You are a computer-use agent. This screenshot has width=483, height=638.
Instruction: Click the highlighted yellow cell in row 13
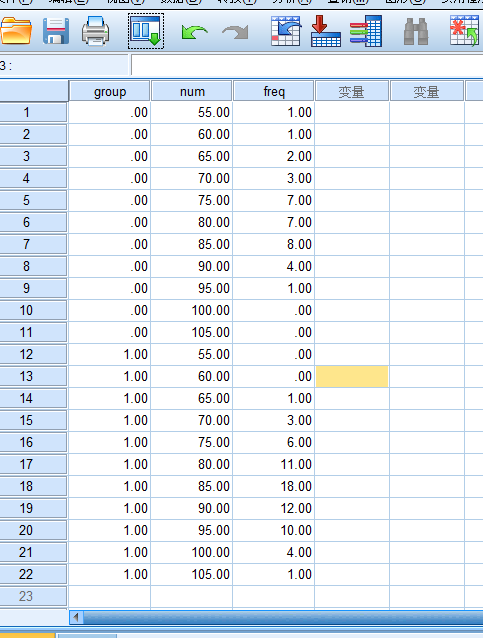coord(352,376)
